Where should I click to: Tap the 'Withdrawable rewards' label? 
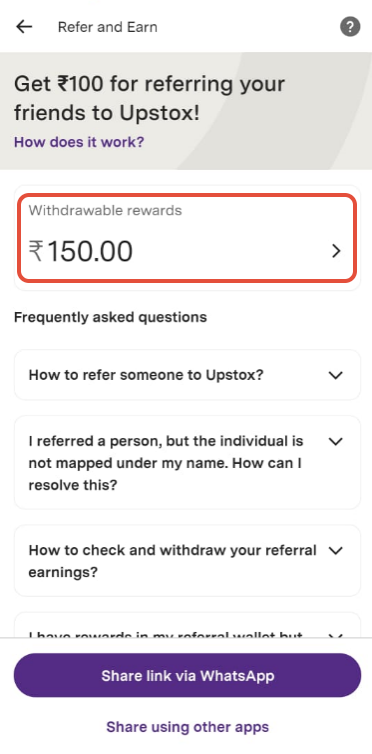click(x=105, y=211)
